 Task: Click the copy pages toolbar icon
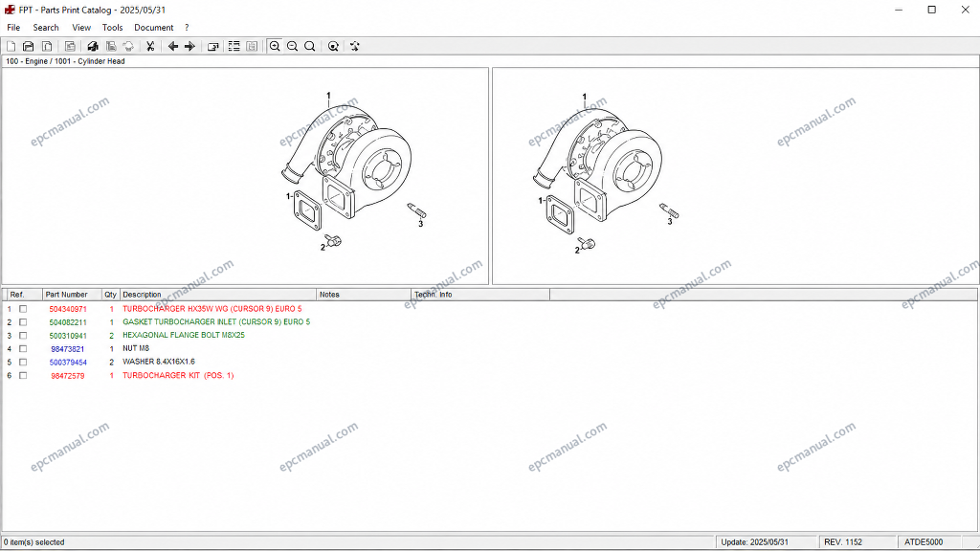point(47,46)
